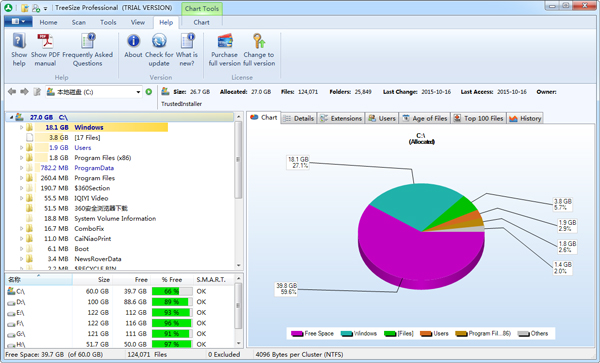This screenshot has height=363, width=600.
Task: Open the Show help icon
Action: click(x=19, y=41)
